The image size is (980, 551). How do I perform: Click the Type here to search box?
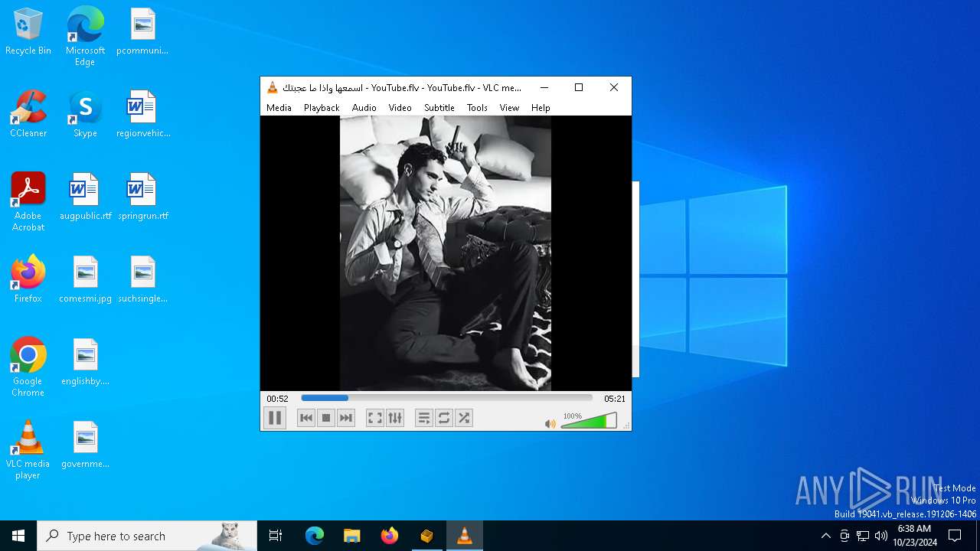147,536
